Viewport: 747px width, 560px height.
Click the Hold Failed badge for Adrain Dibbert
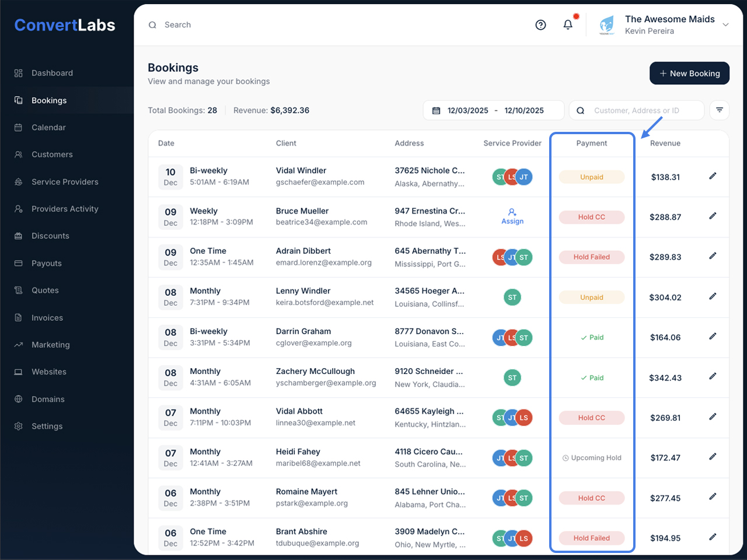(x=591, y=257)
